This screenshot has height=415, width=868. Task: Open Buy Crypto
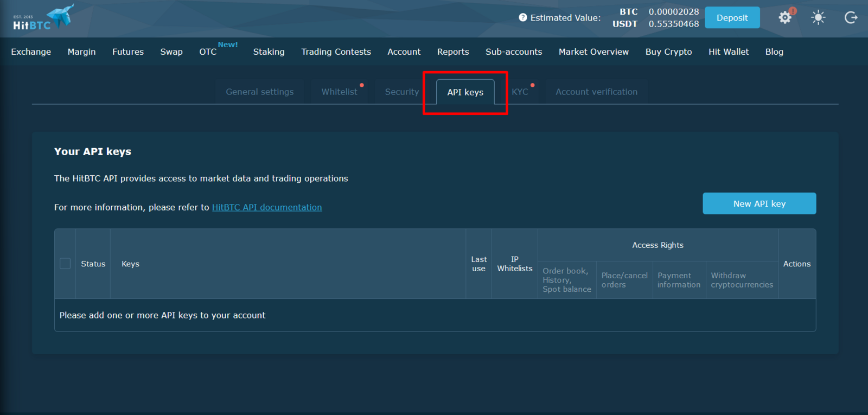[x=668, y=52]
